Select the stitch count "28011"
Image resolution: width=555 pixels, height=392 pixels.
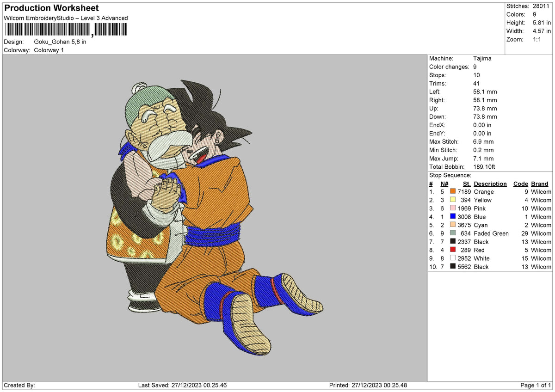coord(542,6)
